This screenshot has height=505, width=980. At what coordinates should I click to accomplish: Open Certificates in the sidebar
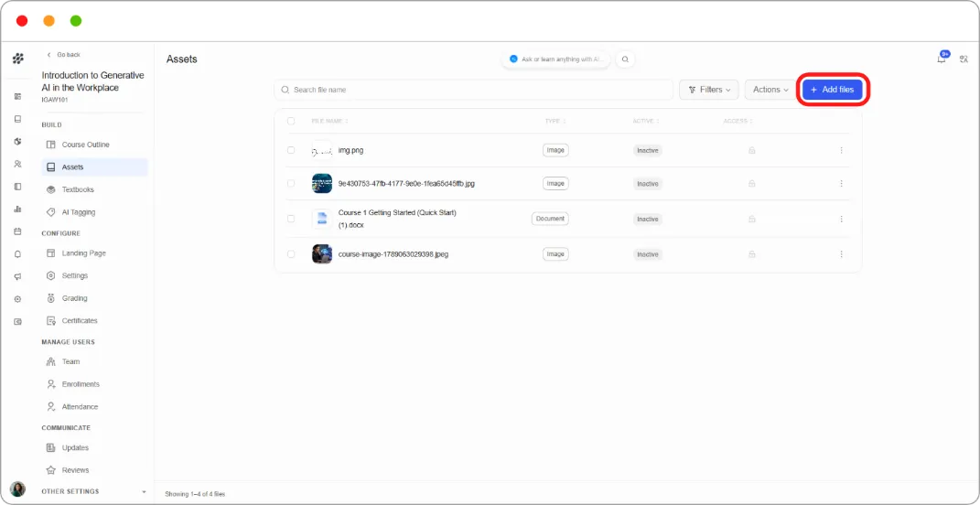point(94,320)
